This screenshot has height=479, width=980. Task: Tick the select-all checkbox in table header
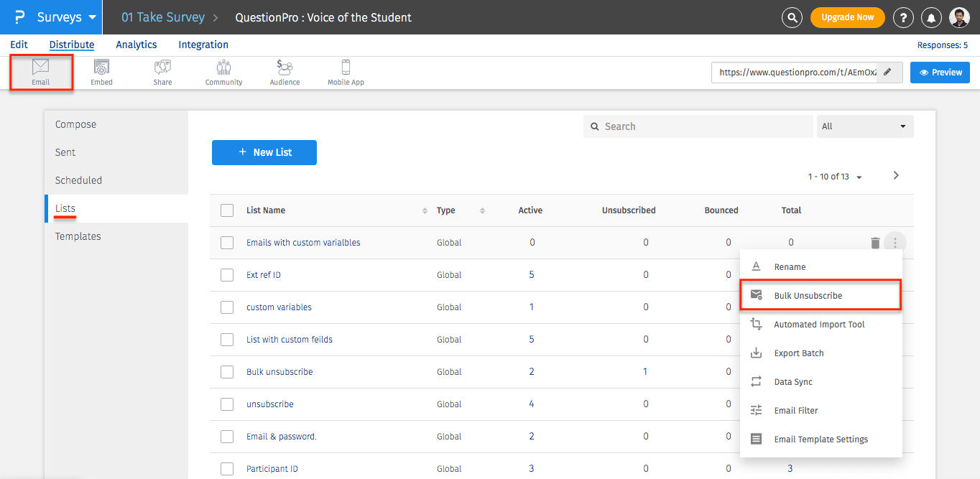point(227,210)
